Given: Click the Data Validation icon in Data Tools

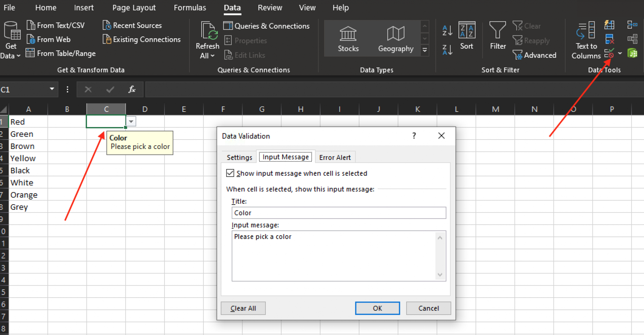Looking at the screenshot, I should tap(609, 54).
